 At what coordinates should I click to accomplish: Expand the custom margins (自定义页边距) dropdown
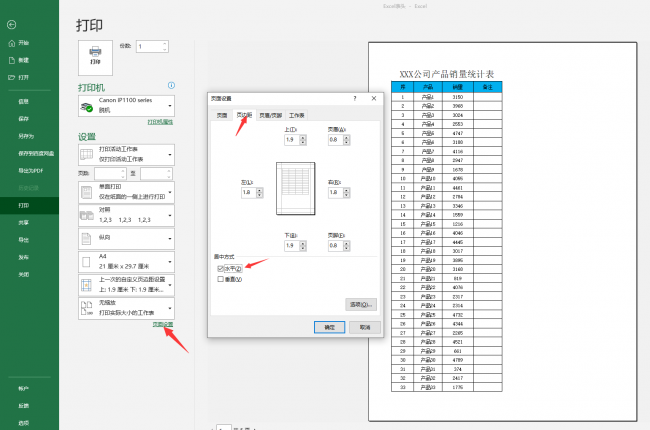(170, 285)
